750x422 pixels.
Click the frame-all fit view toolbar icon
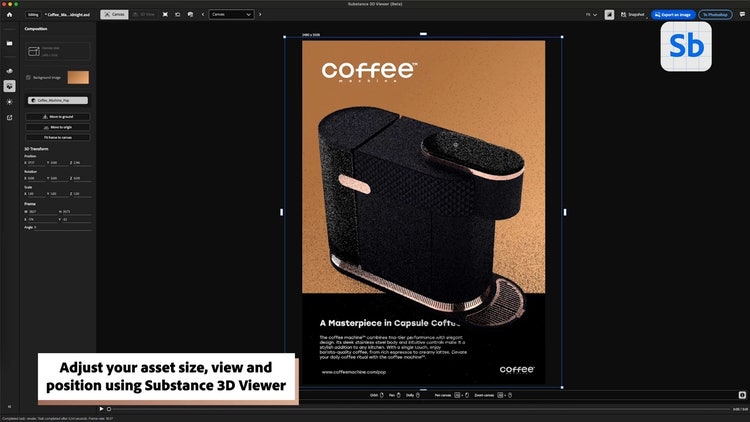[x=165, y=14]
